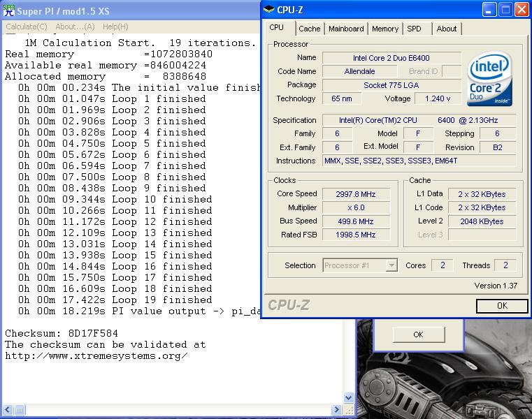Close the CPU-Z window
532x419 pixels.
(522, 10)
